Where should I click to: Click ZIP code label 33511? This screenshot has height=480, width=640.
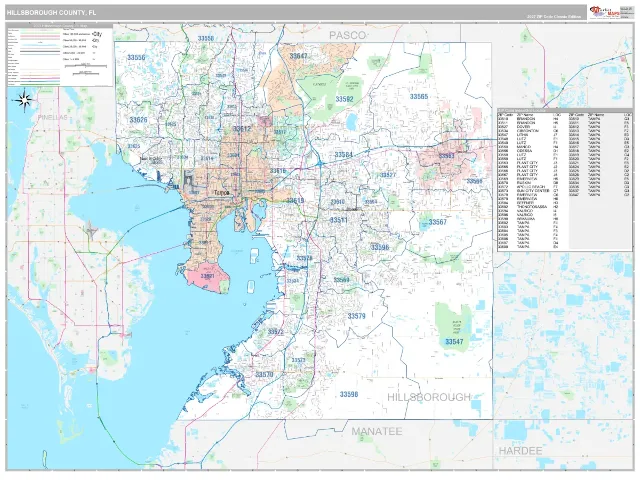pyautogui.click(x=339, y=220)
